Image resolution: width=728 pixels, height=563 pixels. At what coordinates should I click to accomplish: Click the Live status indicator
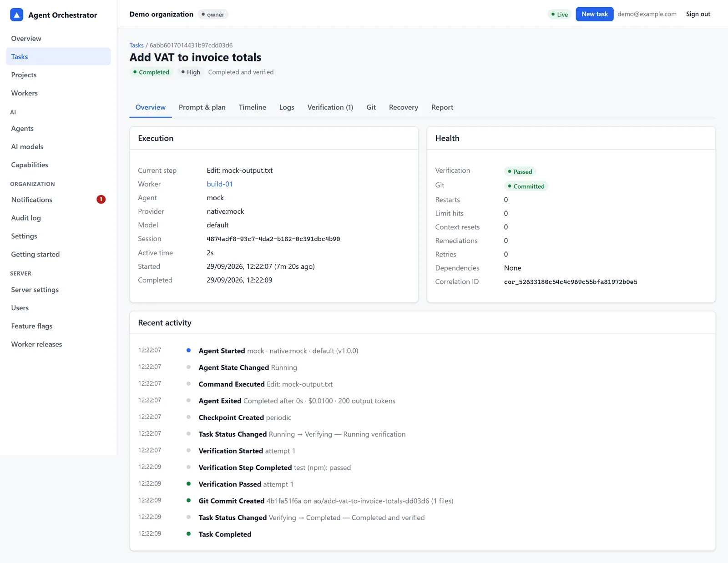pos(559,15)
